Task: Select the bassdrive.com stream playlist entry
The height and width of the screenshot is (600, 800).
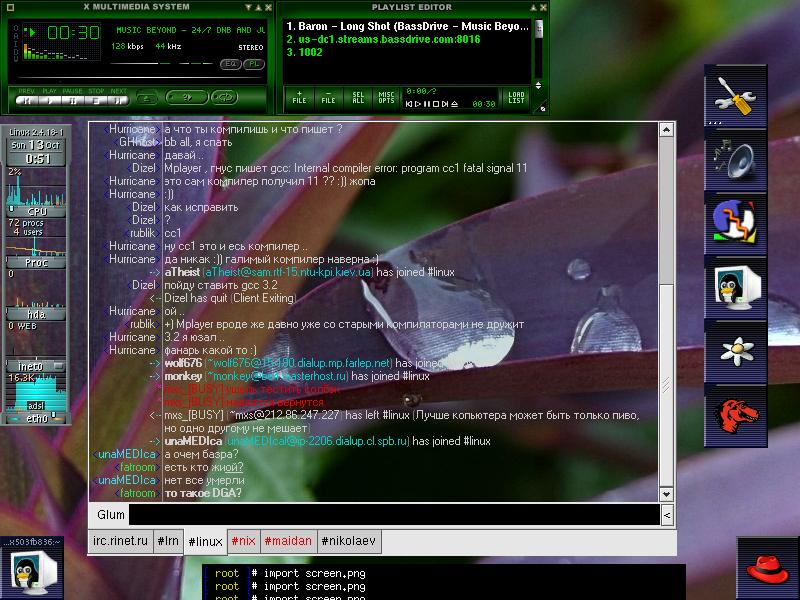Action: (x=383, y=39)
